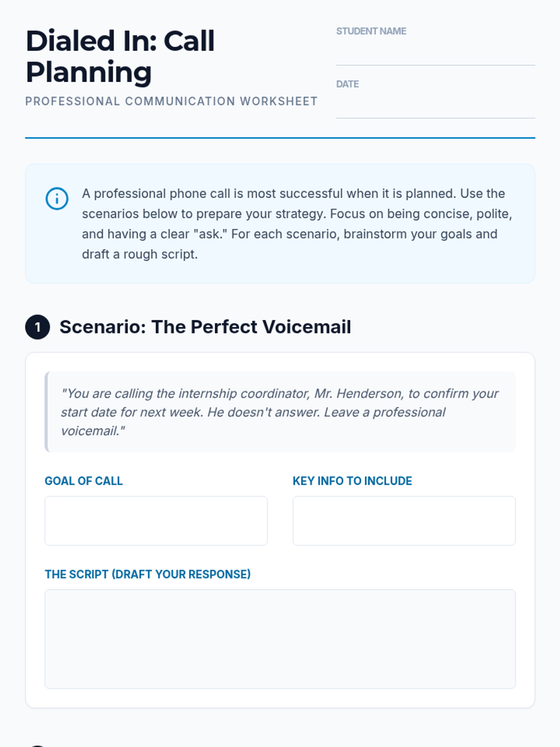560x747 pixels.
Task: Click the 'Dialed In: Call Planning' title
Action: [x=120, y=56]
